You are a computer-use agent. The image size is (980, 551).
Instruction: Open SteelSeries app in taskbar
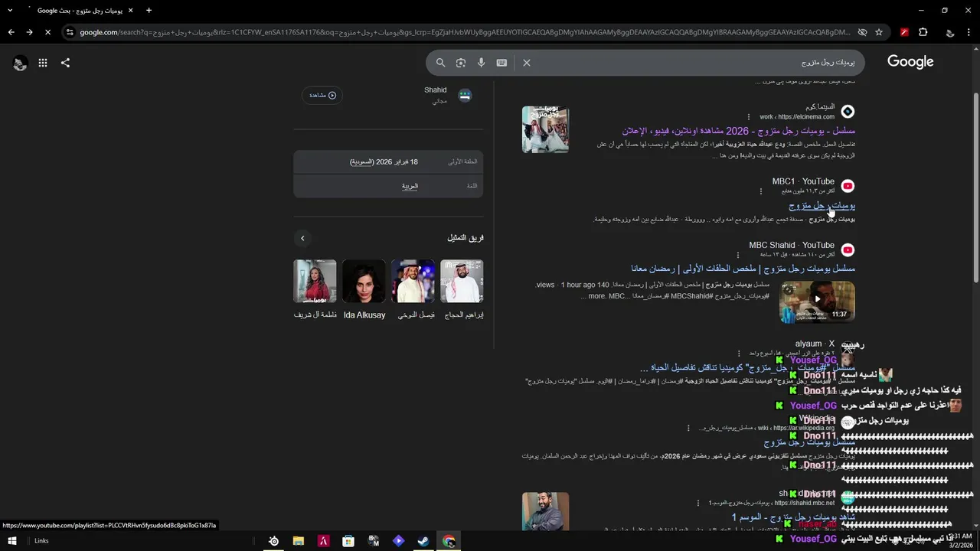pyautogui.click(x=273, y=541)
